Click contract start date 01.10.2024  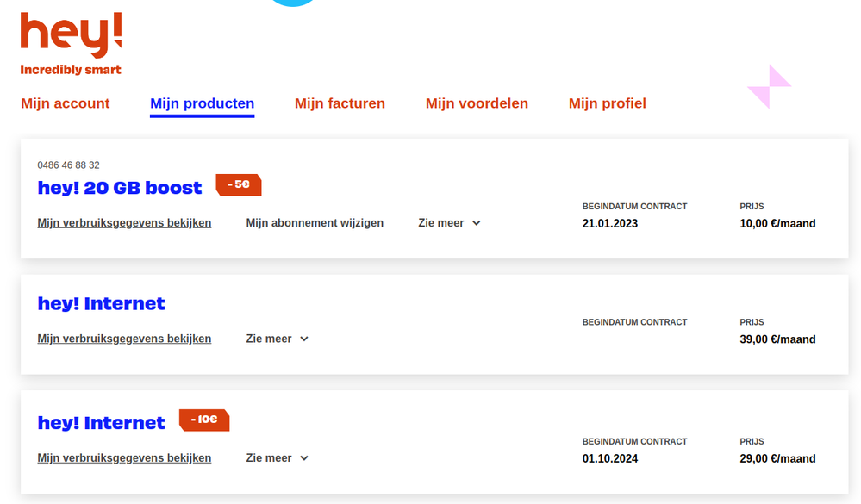coord(610,458)
